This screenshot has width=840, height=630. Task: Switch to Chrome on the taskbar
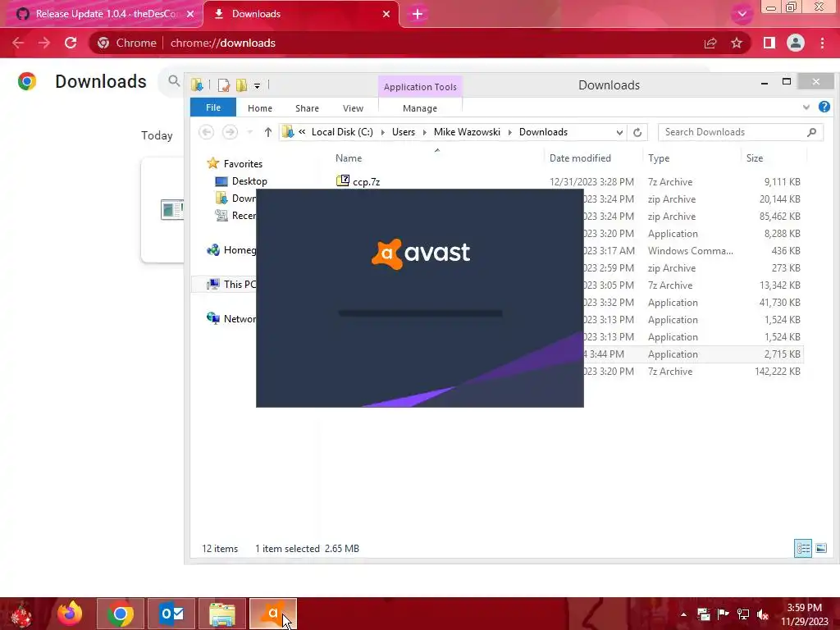coord(121,614)
